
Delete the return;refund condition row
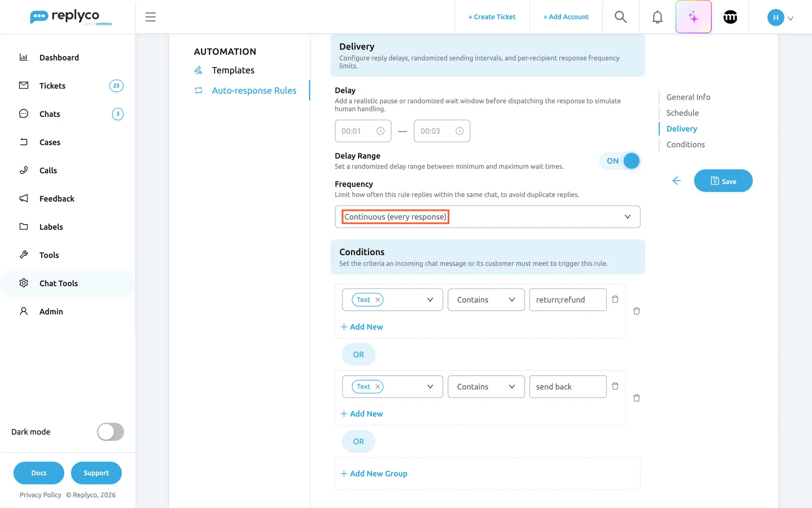pos(615,299)
